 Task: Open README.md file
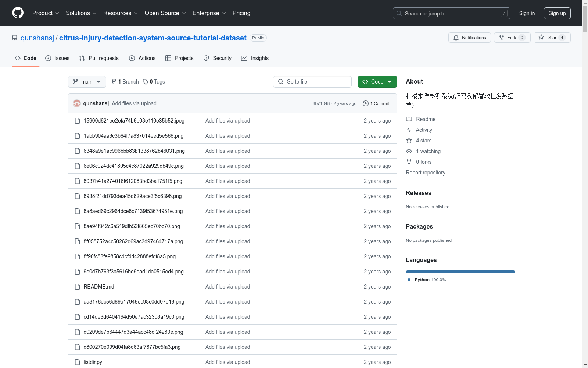(x=99, y=287)
